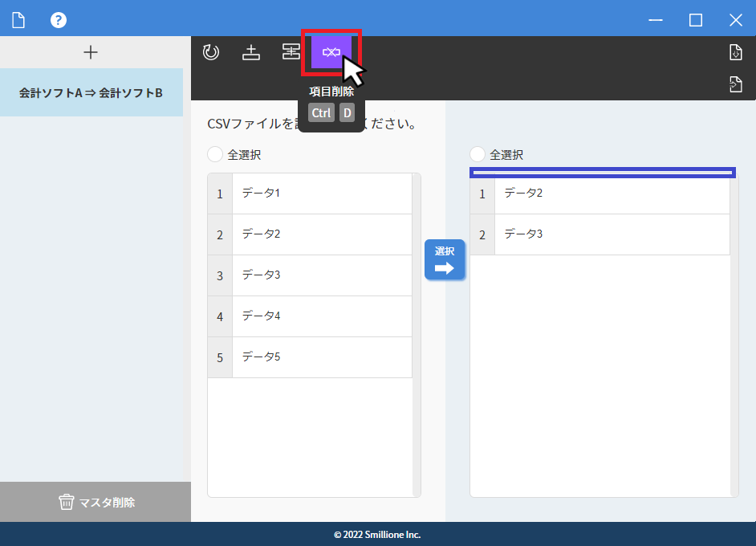Toggle 全選択 radio above the left list

(x=215, y=154)
